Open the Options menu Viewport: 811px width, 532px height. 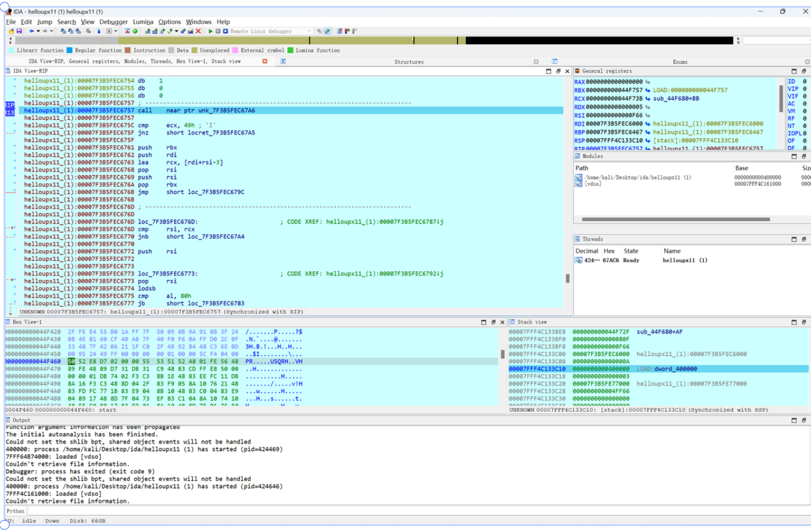point(170,21)
